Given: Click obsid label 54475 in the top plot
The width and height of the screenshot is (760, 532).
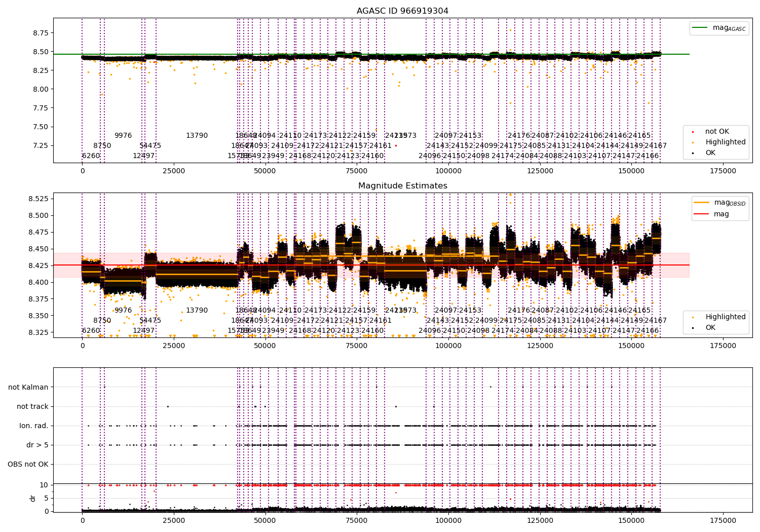Looking at the screenshot, I should pyautogui.click(x=150, y=146).
